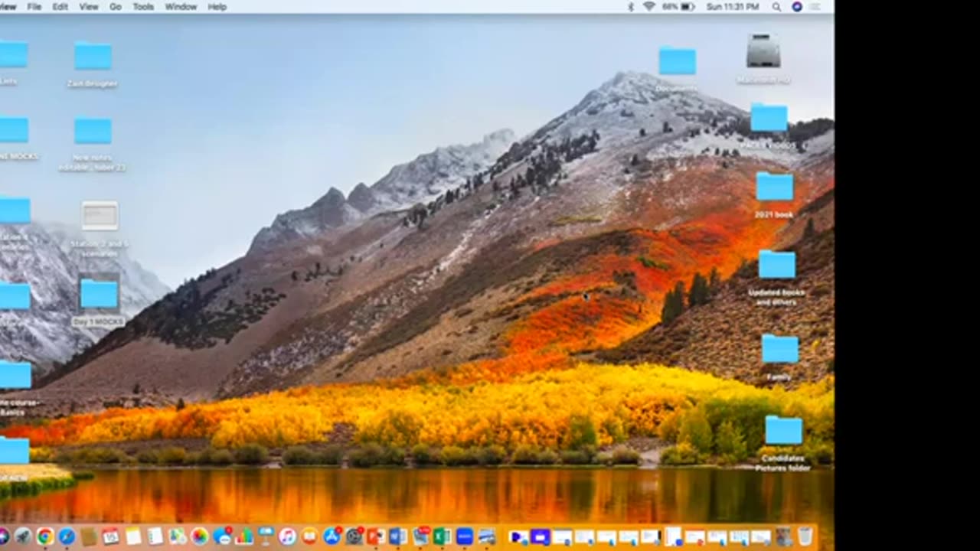Select the Candidates Pictures folder
Screen dimensions: 980x551
(x=784, y=430)
